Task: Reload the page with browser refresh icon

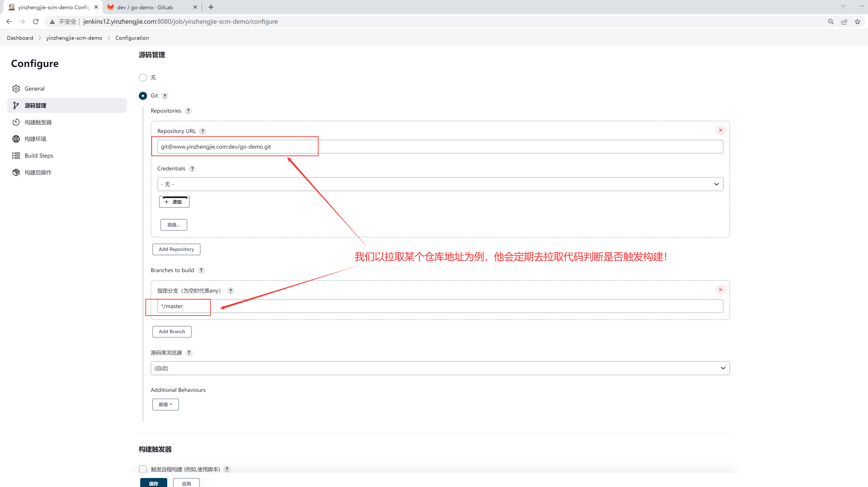Action: [36, 22]
